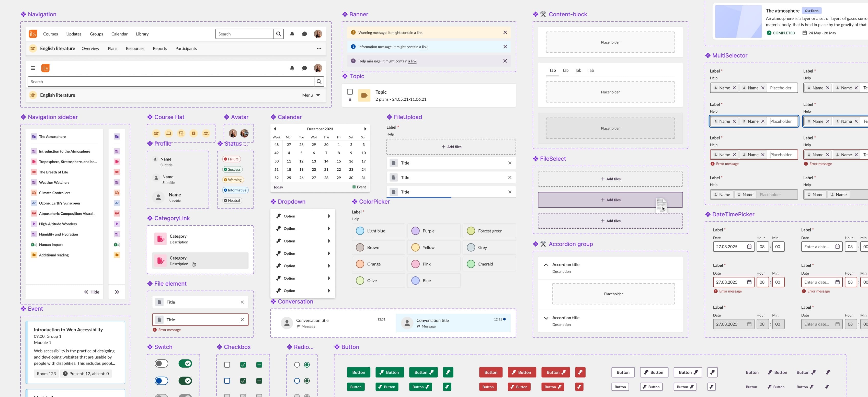Select the Forrest green color swatch
This screenshot has height=397, width=868.
click(x=471, y=231)
